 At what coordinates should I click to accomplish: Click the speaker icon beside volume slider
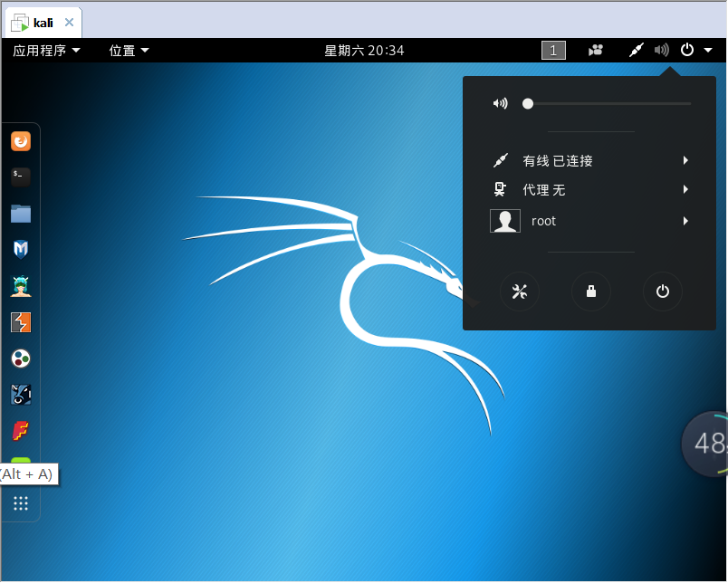pos(501,103)
